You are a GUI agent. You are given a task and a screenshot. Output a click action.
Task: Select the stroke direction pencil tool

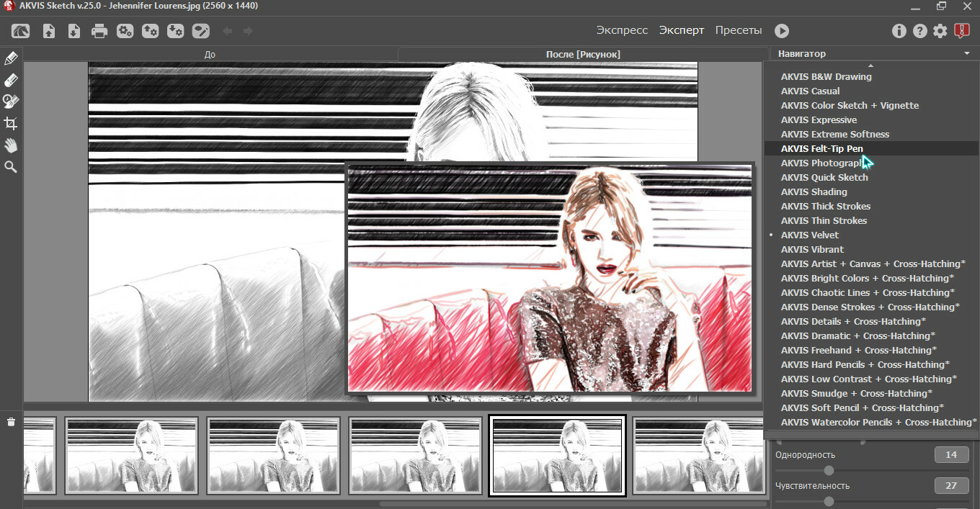pyautogui.click(x=11, y=58)
